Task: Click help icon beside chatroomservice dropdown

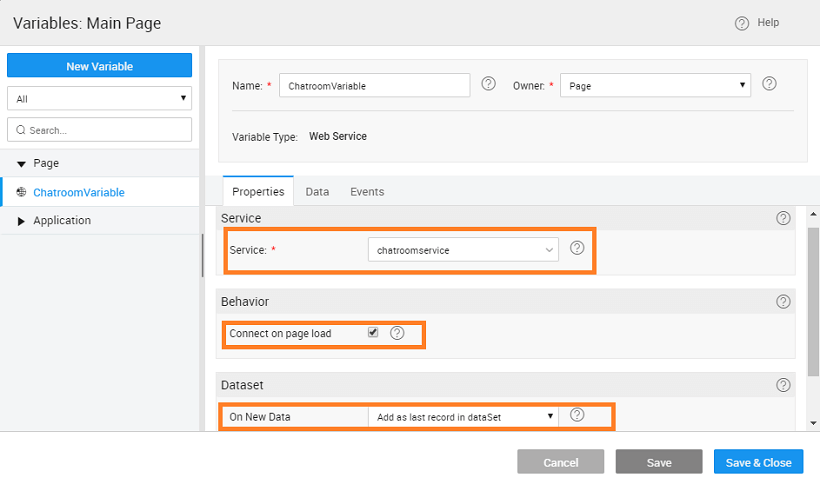Action: click(x=577, y=248)
